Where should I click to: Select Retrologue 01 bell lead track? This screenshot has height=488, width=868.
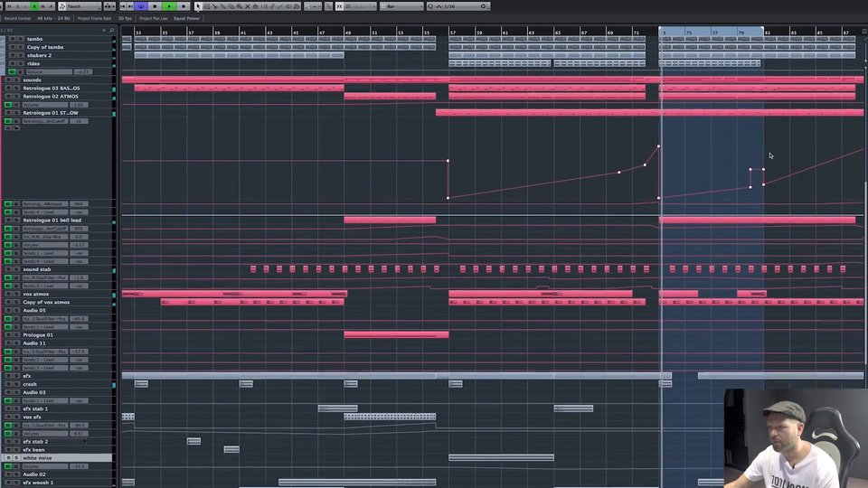pos(52,221)
